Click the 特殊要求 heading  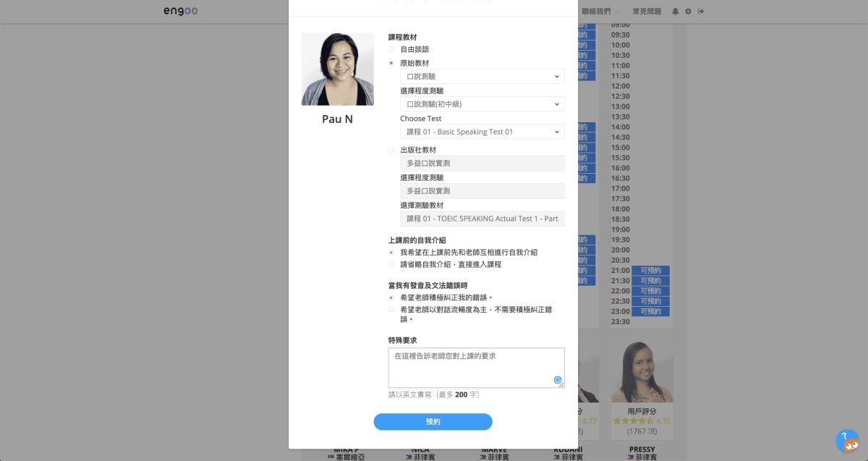click(x=402, y=340)
